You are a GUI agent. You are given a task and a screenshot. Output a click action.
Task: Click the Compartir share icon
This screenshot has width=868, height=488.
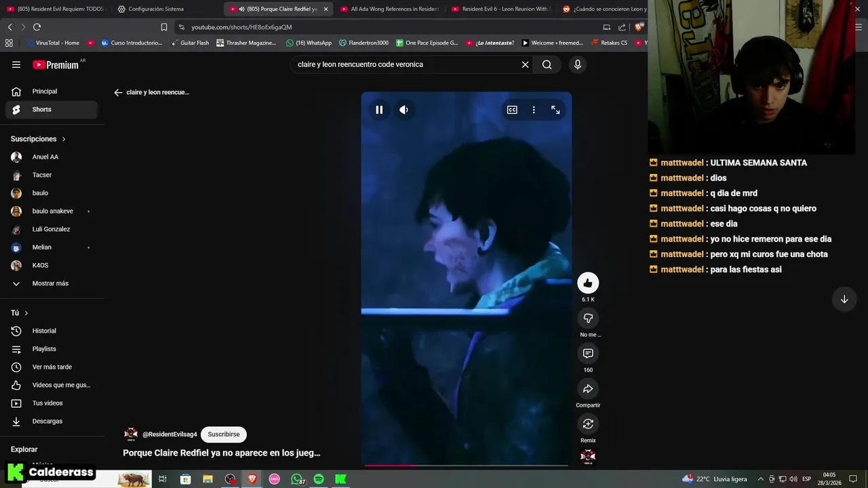point(588,388)
